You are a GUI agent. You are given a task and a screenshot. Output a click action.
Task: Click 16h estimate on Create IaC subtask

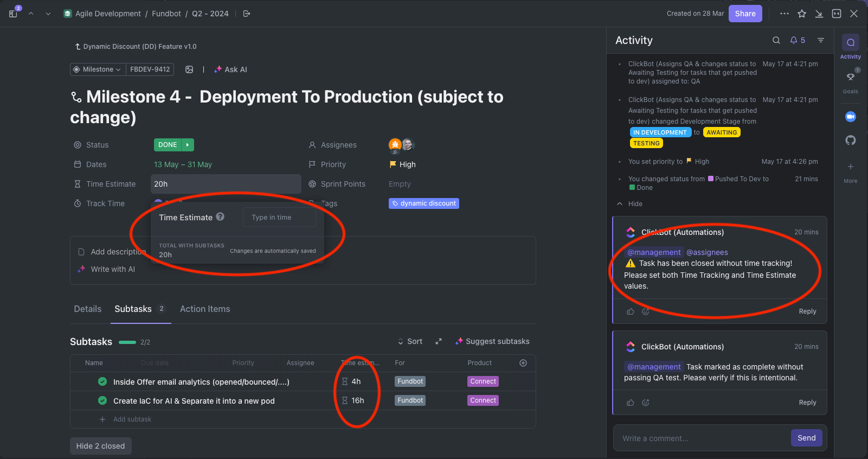point(353,400)
